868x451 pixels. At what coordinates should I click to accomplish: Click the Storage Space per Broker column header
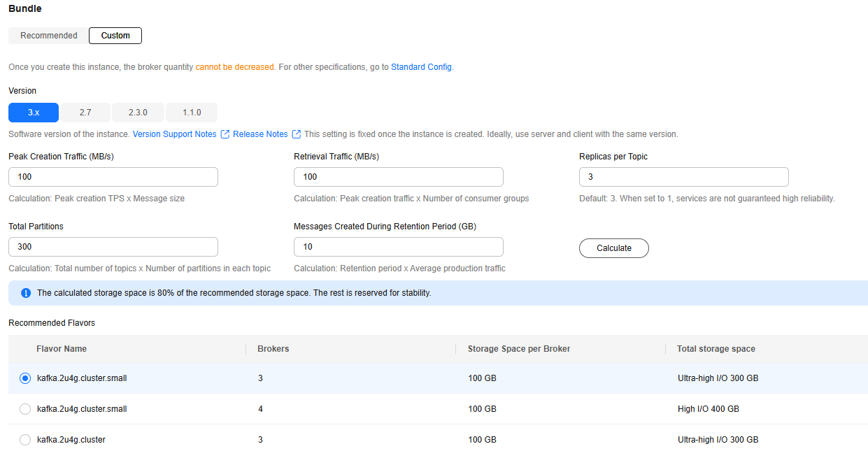(519, 349)
